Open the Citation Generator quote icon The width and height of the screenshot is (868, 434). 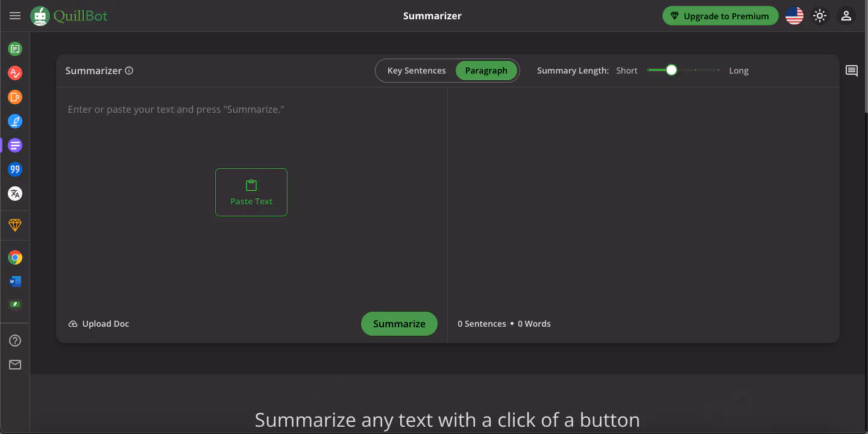[15, 169]
